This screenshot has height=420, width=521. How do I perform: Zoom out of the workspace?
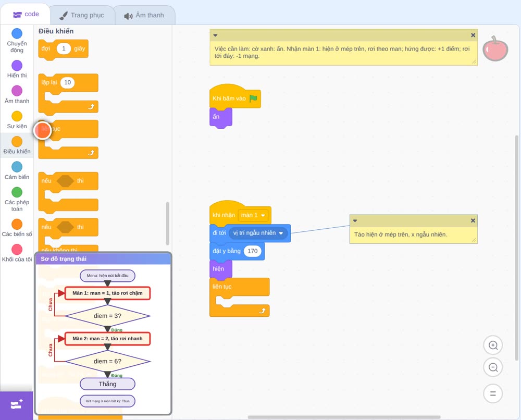click(x=493, y=367)
